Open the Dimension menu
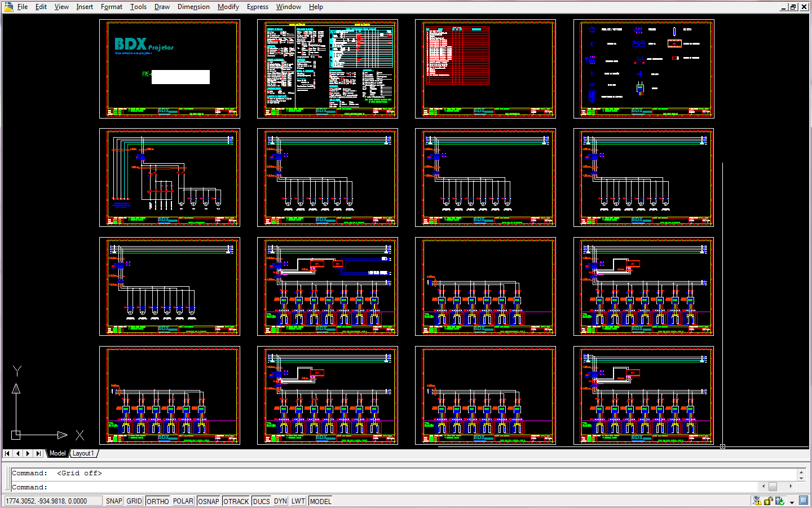The image size is (812, 508). click(x=193, y=7)
